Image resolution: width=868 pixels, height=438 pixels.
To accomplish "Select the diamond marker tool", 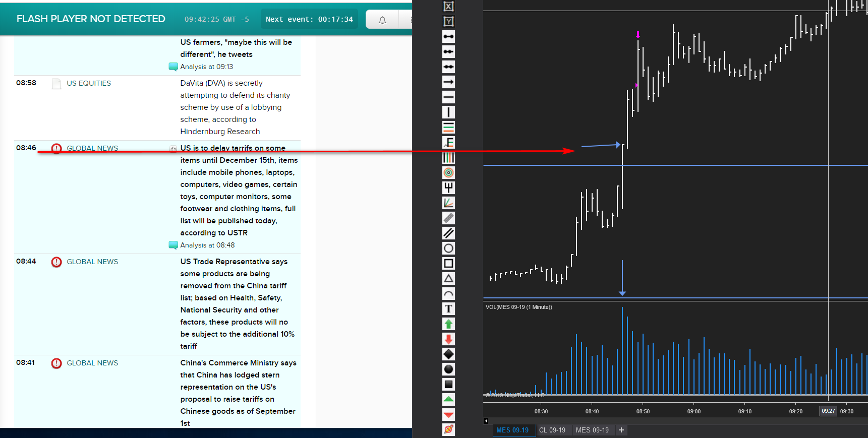I will [448, 354].
